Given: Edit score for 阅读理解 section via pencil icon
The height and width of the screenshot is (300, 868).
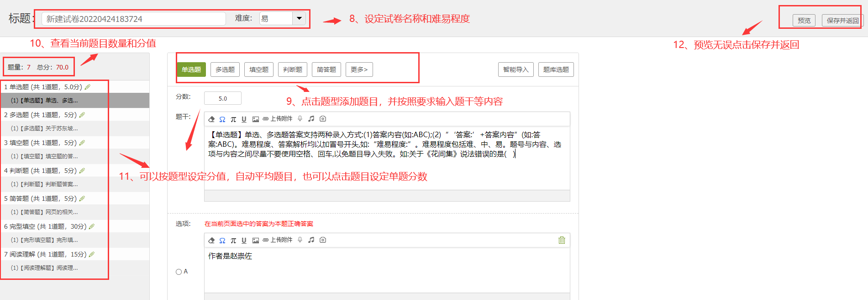Looking at the screenshot, I should (92, 254).
